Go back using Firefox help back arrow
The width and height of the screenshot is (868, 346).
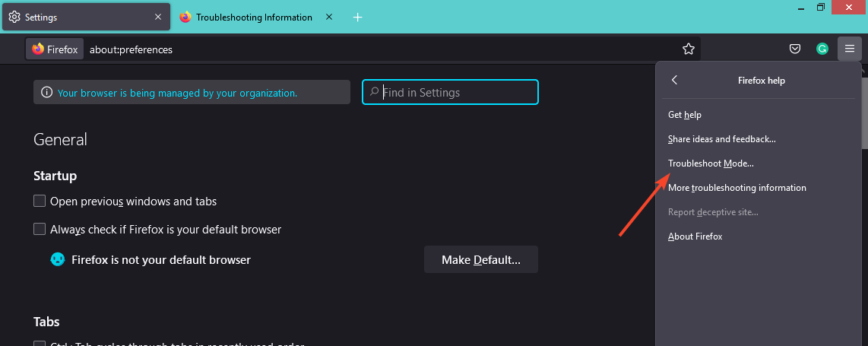(x=674, y=80)
